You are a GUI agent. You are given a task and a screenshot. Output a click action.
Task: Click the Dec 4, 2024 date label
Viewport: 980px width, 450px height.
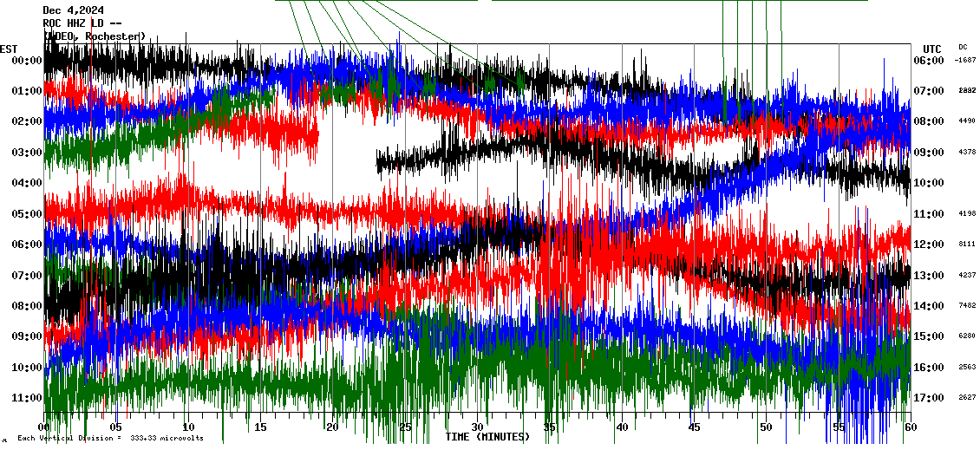tap(73, 10)
